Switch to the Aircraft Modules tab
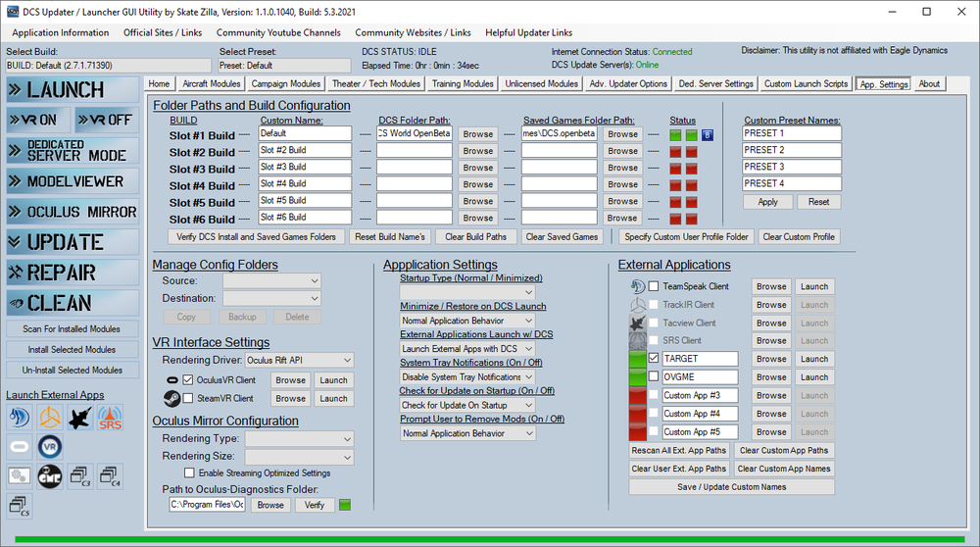980x547 pixels. tap(212, 83)
